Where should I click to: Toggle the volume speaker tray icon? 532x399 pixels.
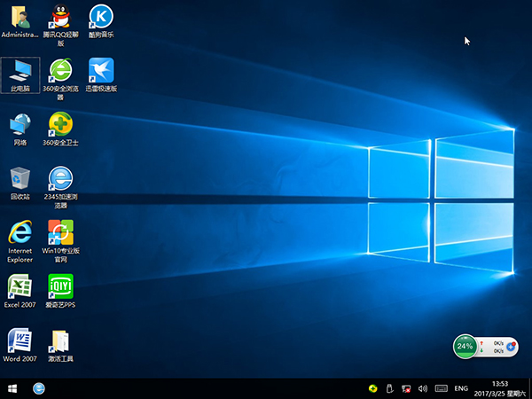(x=422, y=388)
